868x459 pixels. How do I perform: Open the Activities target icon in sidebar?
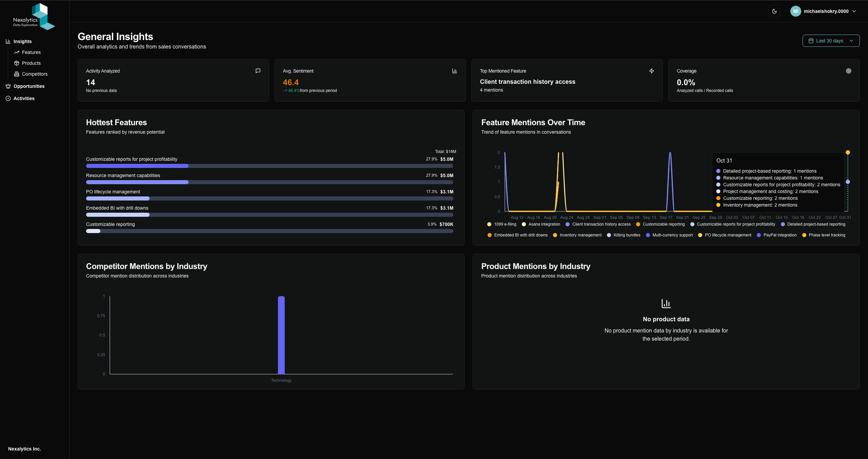pos(8,98)
